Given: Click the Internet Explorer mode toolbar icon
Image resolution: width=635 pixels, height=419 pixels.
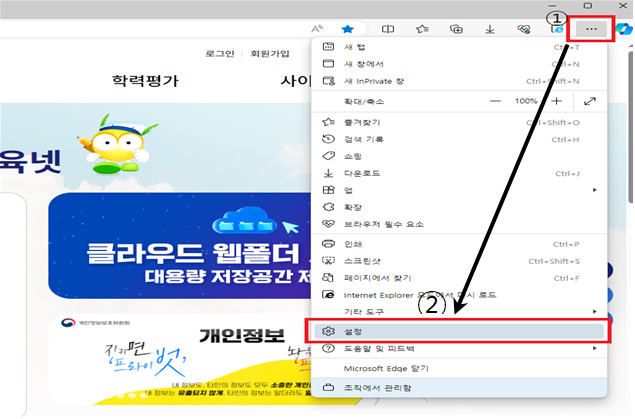Looking at the screenshot, I should (x=558, y=29).
